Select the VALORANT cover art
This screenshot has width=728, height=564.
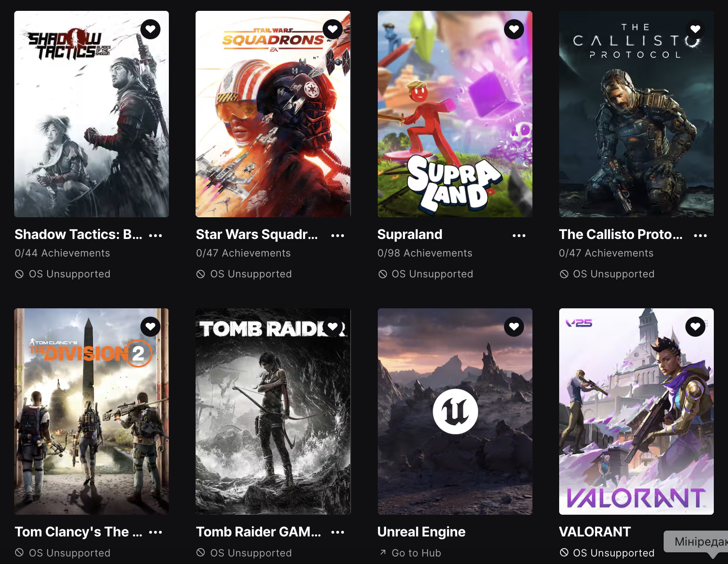coord(636,412)
